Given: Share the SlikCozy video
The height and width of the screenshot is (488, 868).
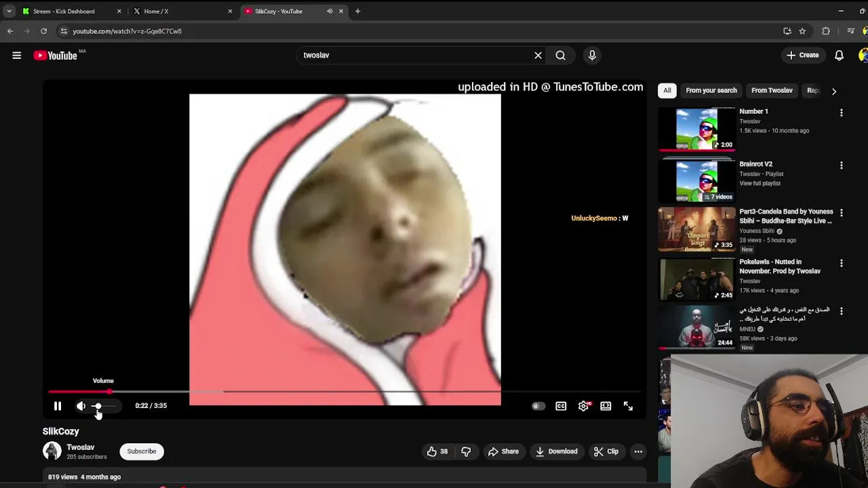Looking at the screenshot, I should coord(503,451).
